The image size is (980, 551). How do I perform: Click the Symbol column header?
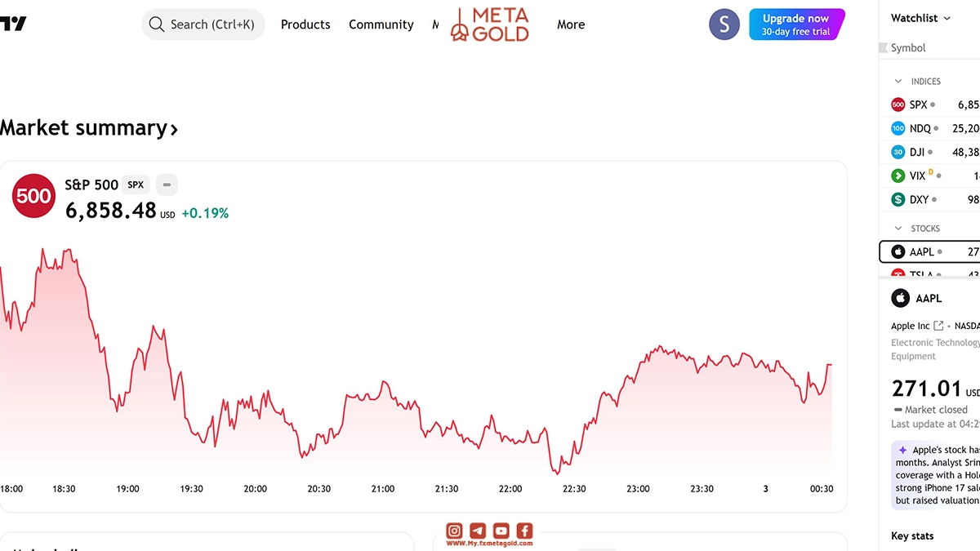click(x=908, y=48)
